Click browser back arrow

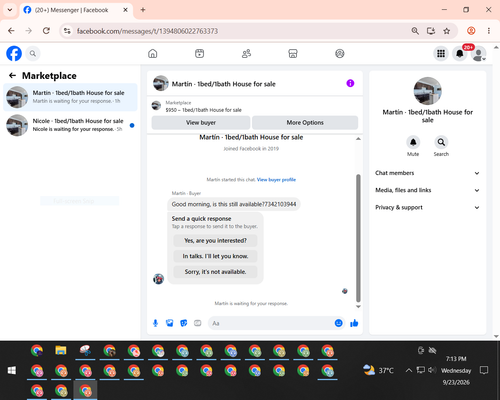coord(11,31)
